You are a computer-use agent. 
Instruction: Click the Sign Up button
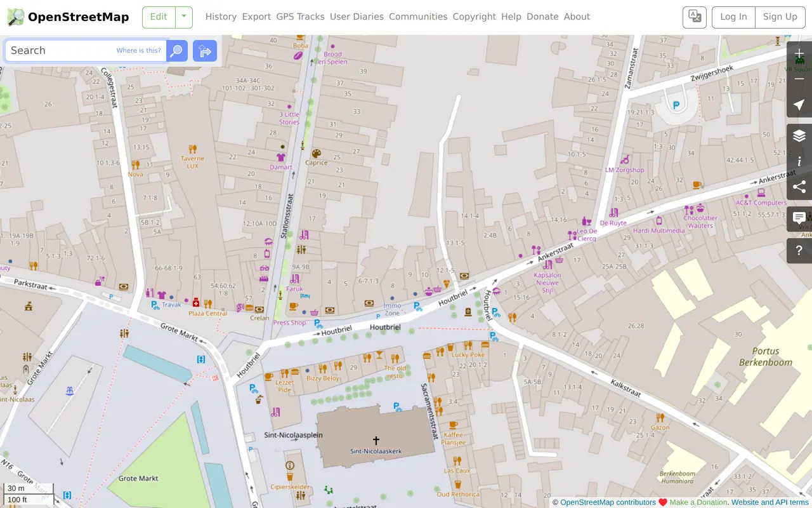780,17
